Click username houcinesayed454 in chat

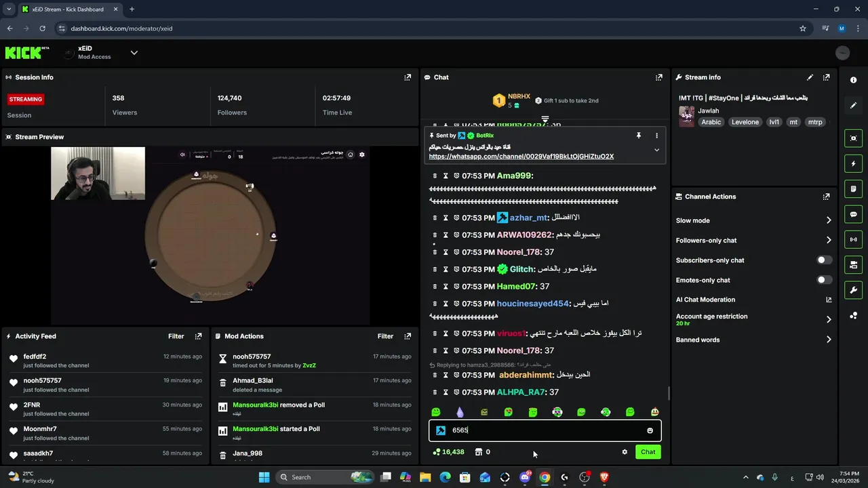[532, 304]
